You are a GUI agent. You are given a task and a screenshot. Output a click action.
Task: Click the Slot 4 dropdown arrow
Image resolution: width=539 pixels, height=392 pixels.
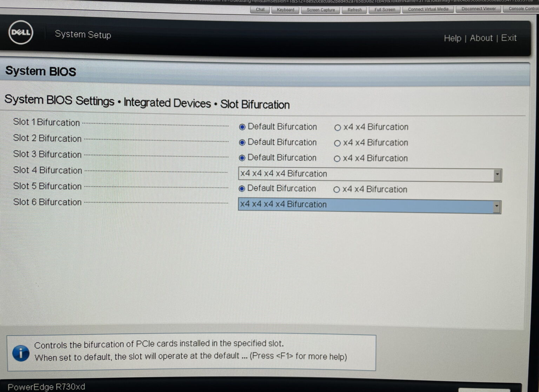497,175
